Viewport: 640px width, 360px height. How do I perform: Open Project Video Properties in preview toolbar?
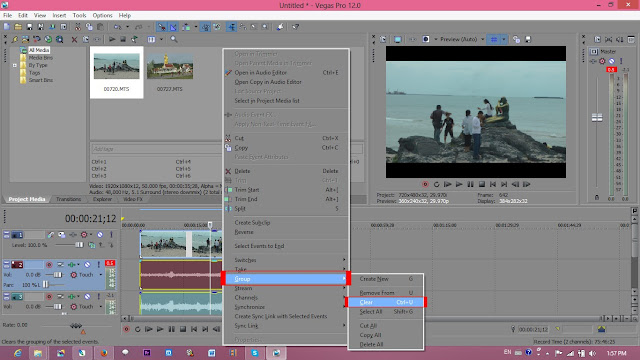point(383,39)
